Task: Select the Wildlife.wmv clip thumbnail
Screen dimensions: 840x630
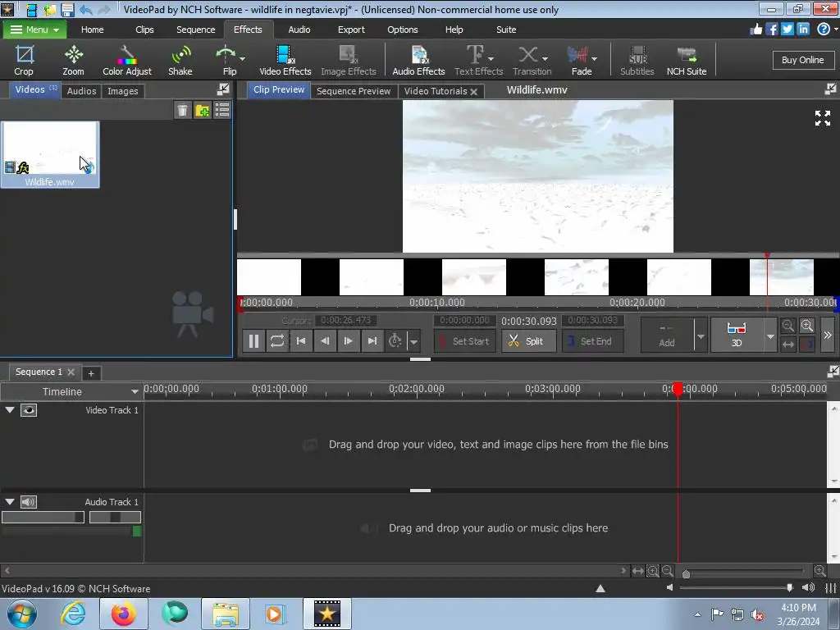Action: tap(50, 154)
